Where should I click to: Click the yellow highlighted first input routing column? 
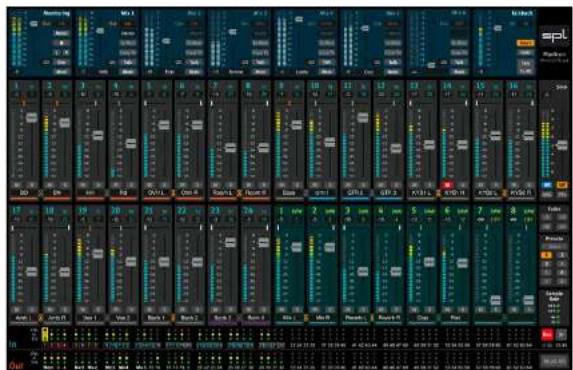[45, 335]
